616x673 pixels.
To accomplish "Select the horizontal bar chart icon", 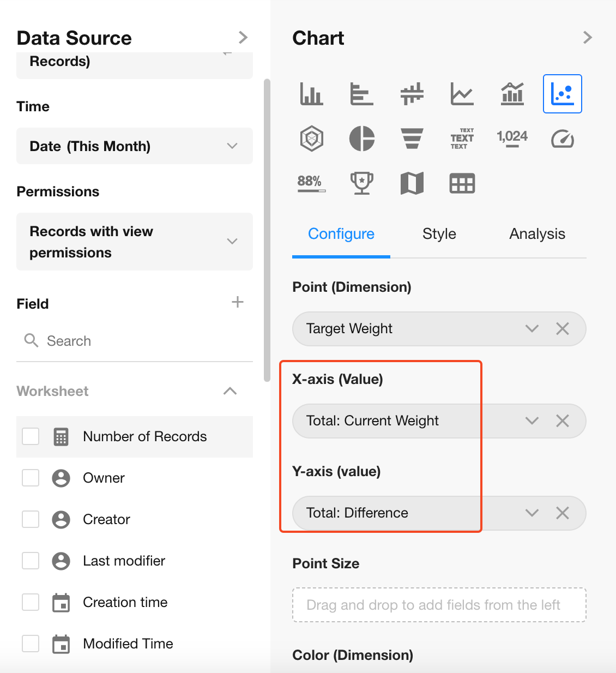I will (362, 94).
